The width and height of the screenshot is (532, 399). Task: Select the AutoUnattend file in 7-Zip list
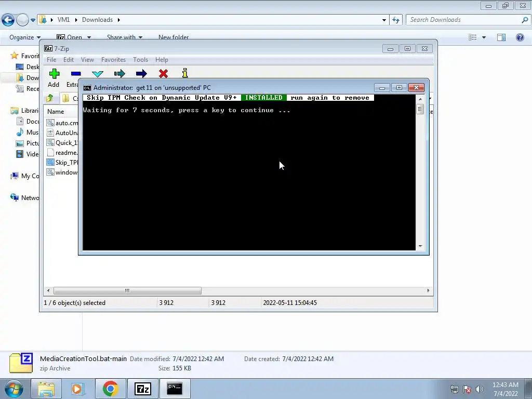62,132
